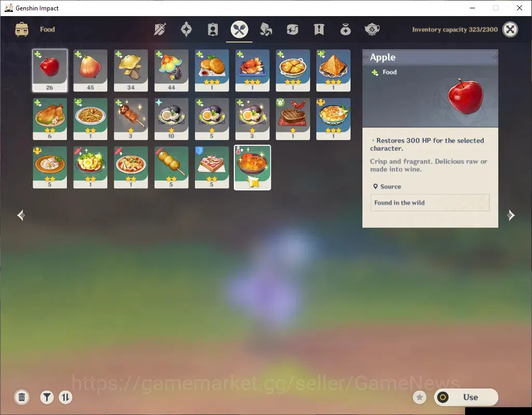The height and width of the screenshot is (415, 532).
Task: Click the large Apple image in details panel
Action: click(466, 96)
